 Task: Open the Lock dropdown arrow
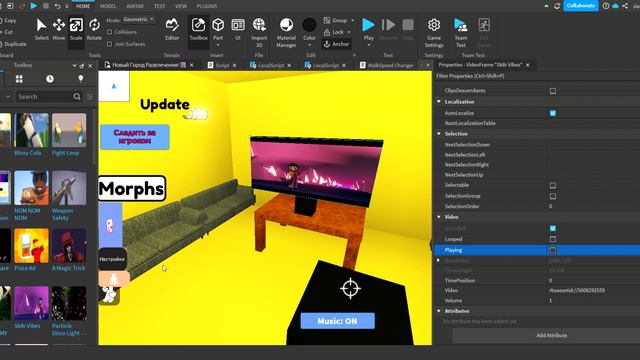349,32
